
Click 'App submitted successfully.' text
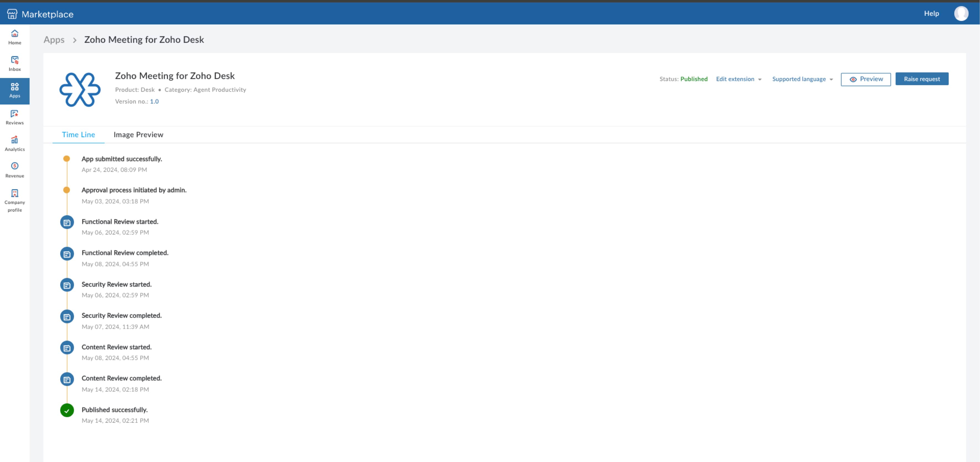tap(122, 159)
